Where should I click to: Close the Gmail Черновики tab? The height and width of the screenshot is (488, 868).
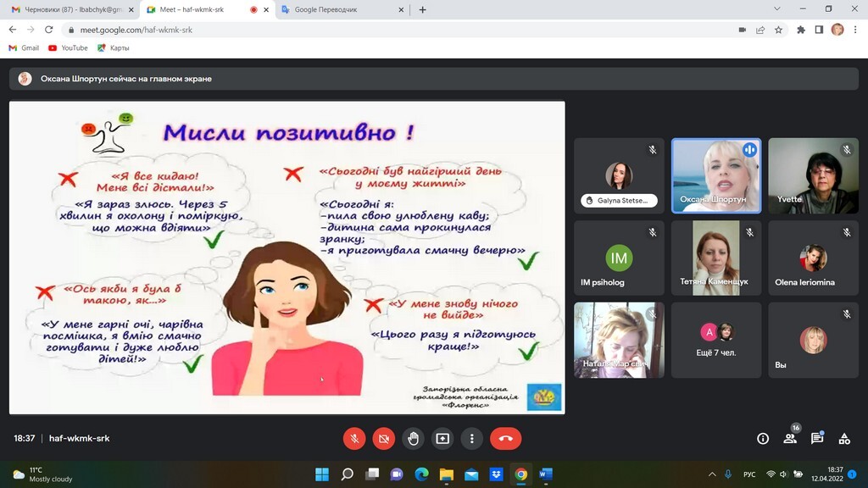[x=131, y=9]
